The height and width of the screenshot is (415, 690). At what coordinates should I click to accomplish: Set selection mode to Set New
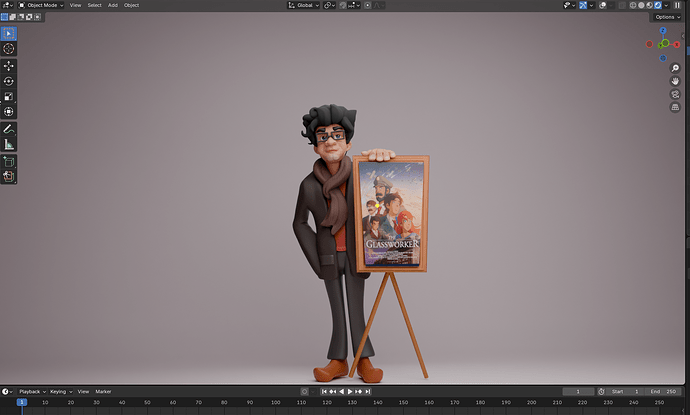click(x=4, y=17)
